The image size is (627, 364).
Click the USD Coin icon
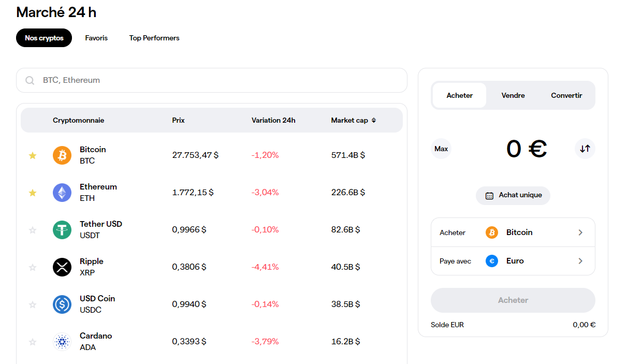62,304
